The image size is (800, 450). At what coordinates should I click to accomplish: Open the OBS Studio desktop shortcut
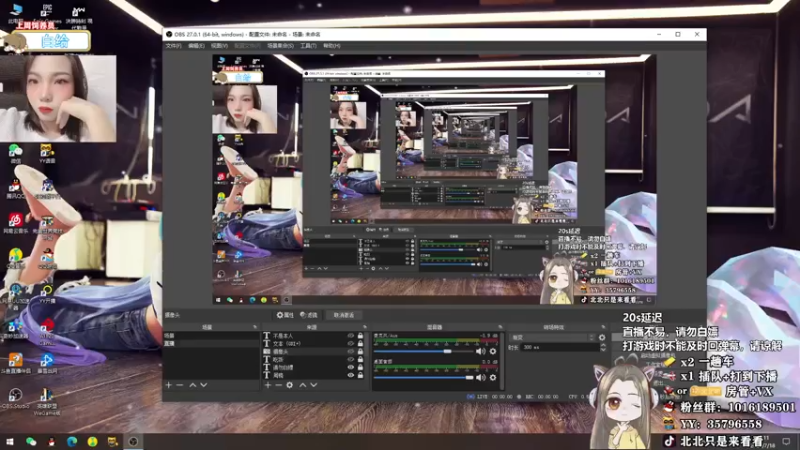pos(15,398)
